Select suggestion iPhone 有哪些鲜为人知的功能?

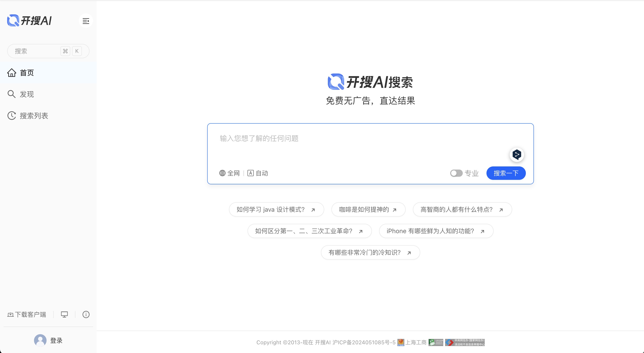pos(436,231)
